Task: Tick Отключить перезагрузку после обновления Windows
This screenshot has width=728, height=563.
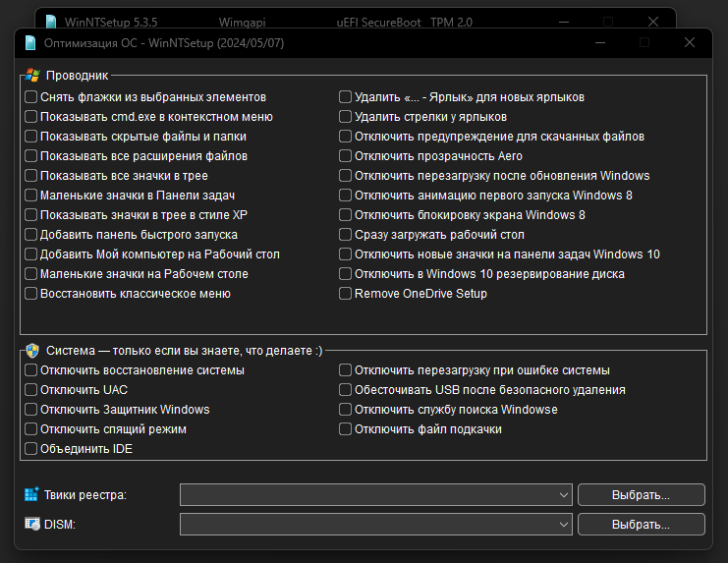Action: [345, 176]
